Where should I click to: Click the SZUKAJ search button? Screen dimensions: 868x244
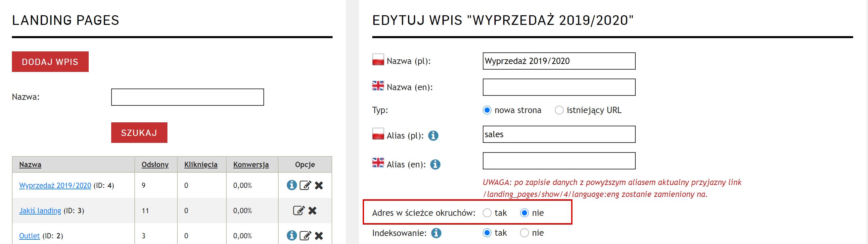(x=139, y=133)
